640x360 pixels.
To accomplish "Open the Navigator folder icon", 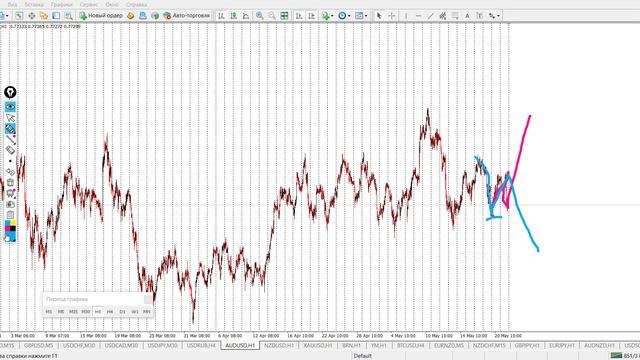I will pyautogui.click(x=44, y=16).
